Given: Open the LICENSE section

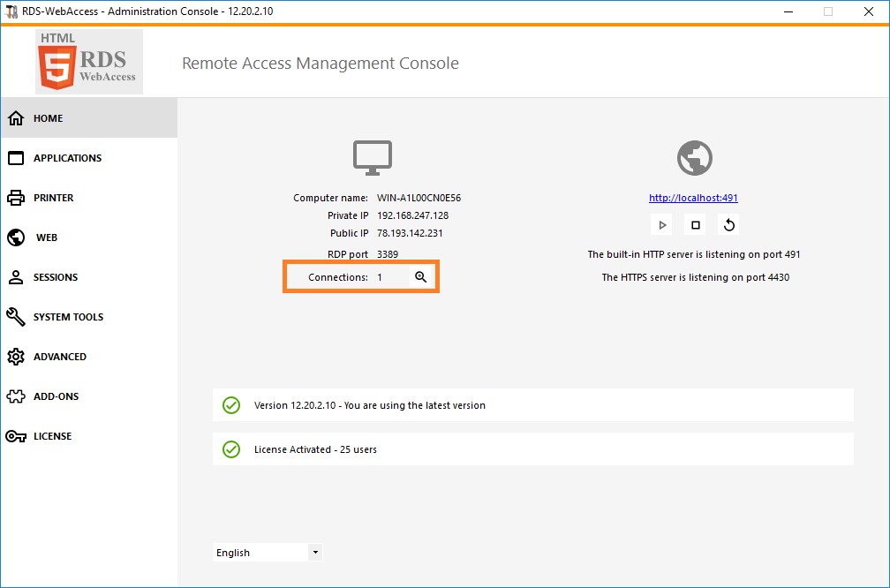Looking at the screenshot, I should click(x=89, y=436).
